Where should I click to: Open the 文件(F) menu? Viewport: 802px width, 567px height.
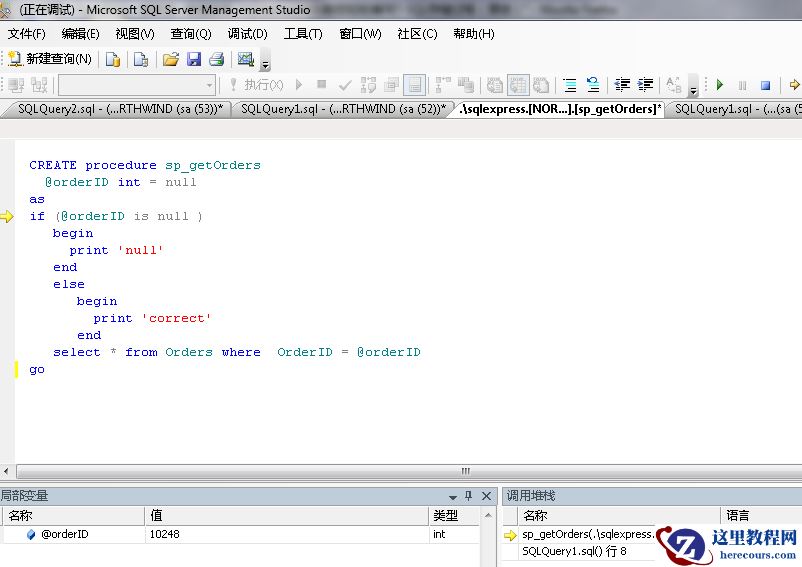(x=27, y=34)
